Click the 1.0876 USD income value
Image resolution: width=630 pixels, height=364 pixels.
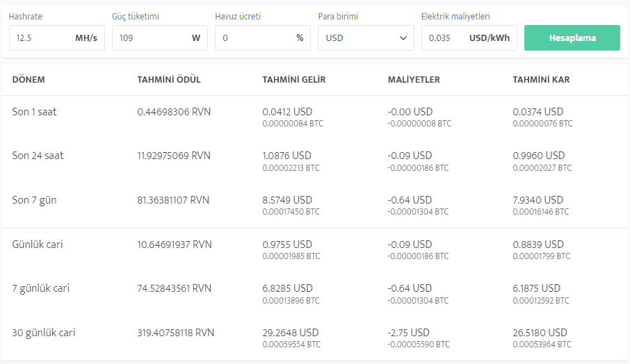287,156
